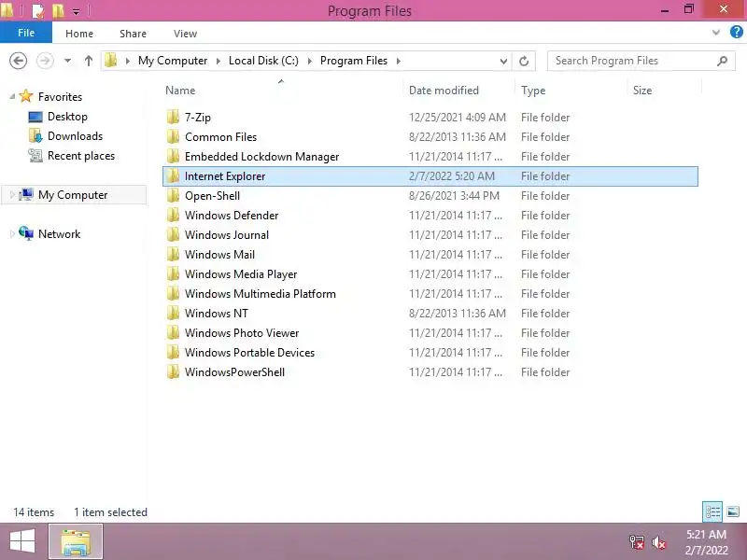Focus the Search Program Files box

click(x=641, y=61)
